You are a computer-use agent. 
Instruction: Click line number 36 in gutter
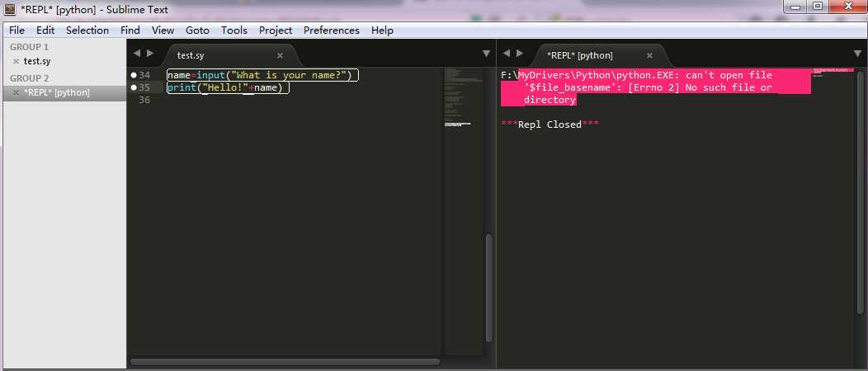coord(144,101)
